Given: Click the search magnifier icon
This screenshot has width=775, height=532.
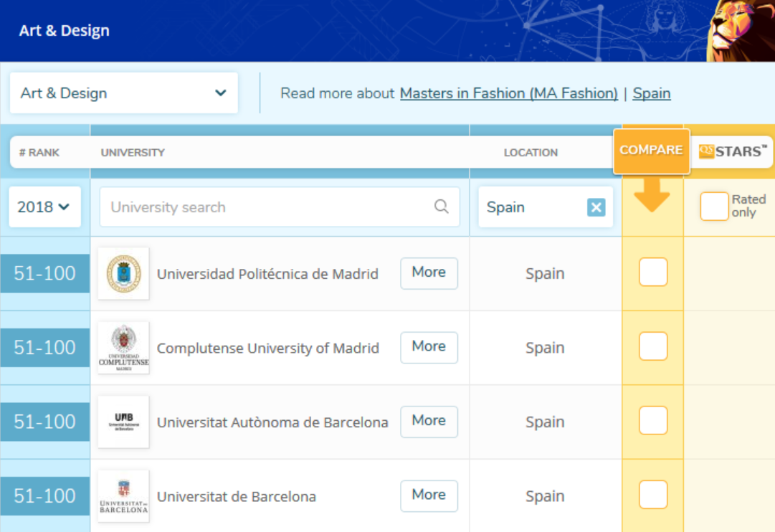Looking at the screenshot, I should (x=442, y=206).
